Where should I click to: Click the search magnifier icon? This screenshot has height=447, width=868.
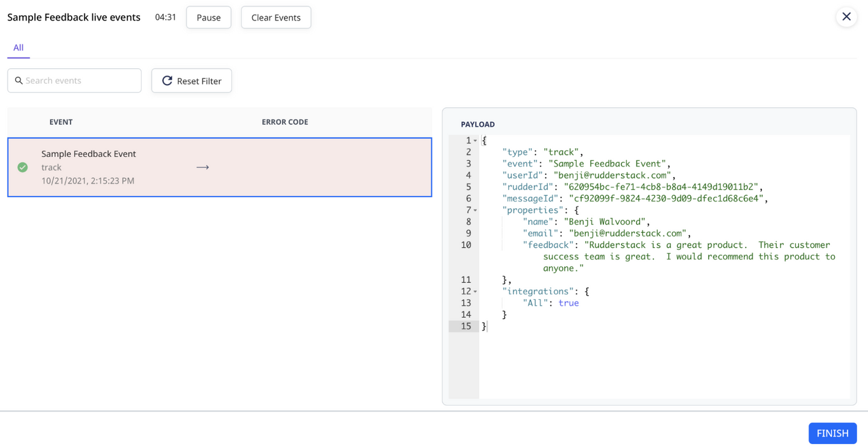point(19,80)
